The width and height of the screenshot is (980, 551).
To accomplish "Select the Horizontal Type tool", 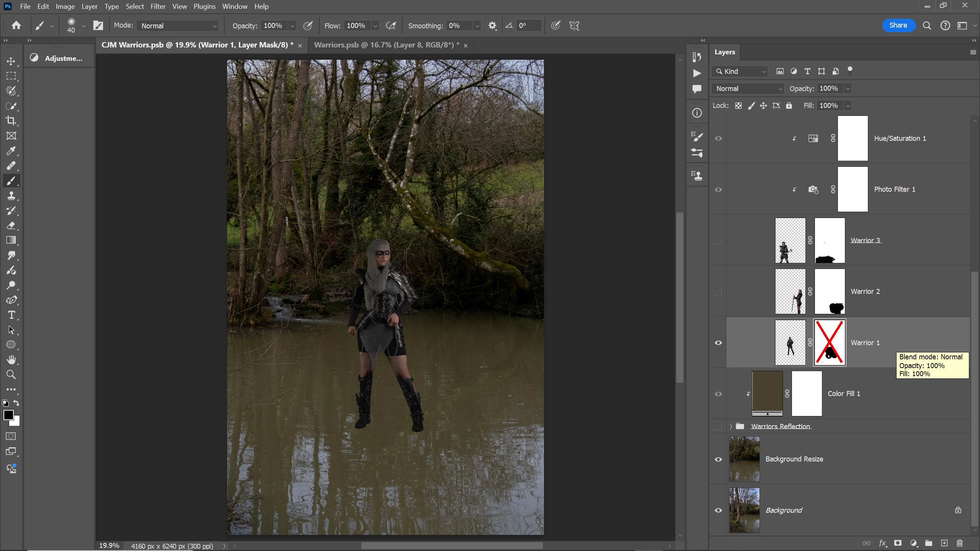I will tap(11, 315).
